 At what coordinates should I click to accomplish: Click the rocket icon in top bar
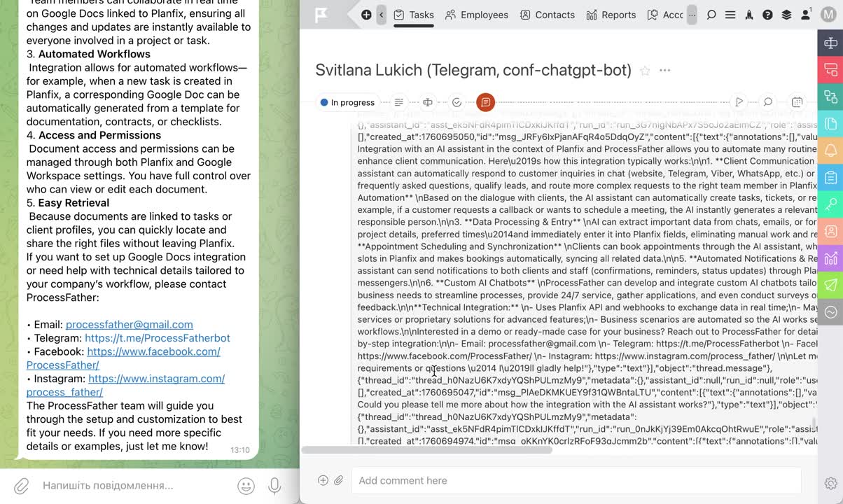(x=749, y=15)
